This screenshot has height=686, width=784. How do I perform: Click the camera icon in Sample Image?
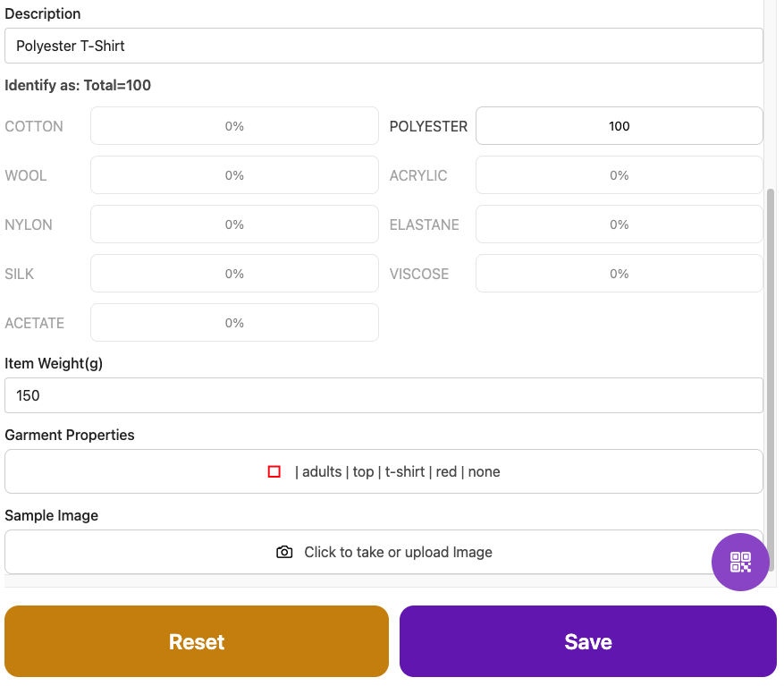tap(284, 552)
